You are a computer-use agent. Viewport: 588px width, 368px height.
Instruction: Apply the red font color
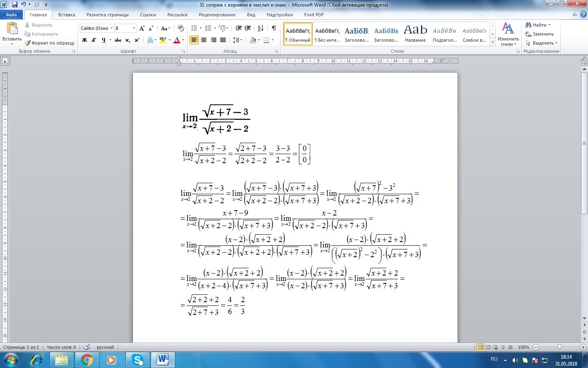[x=177, y=40]
